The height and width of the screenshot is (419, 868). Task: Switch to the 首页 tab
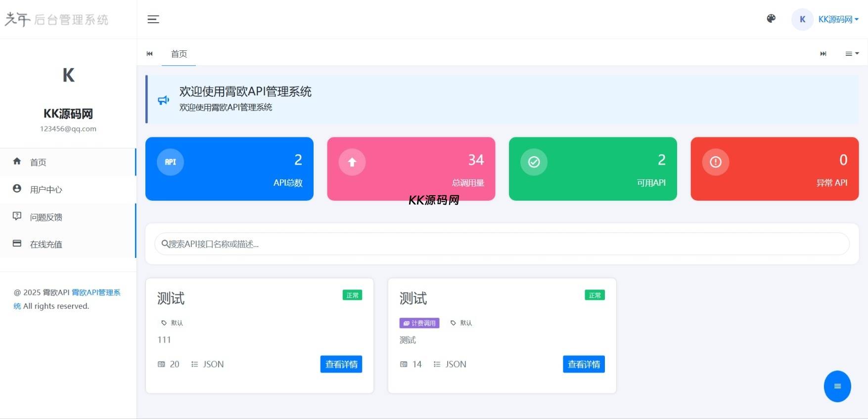pyautogui.click(x=179, y=53)
